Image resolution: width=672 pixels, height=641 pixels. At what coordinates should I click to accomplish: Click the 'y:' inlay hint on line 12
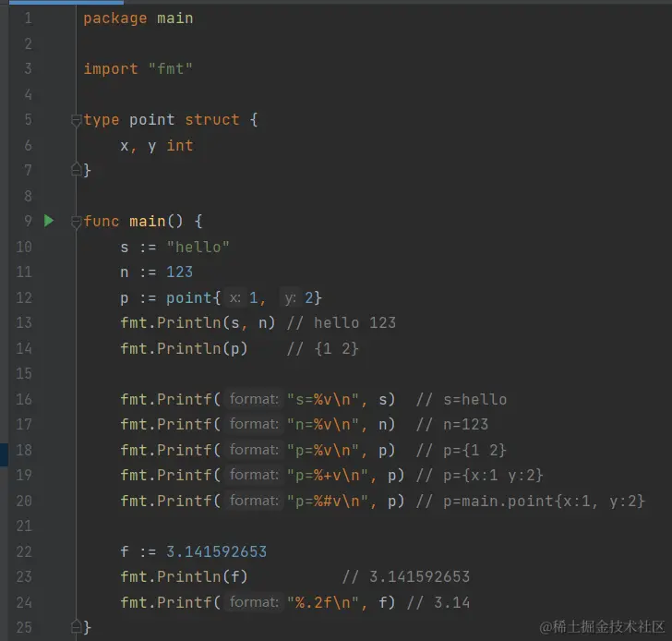290,297
